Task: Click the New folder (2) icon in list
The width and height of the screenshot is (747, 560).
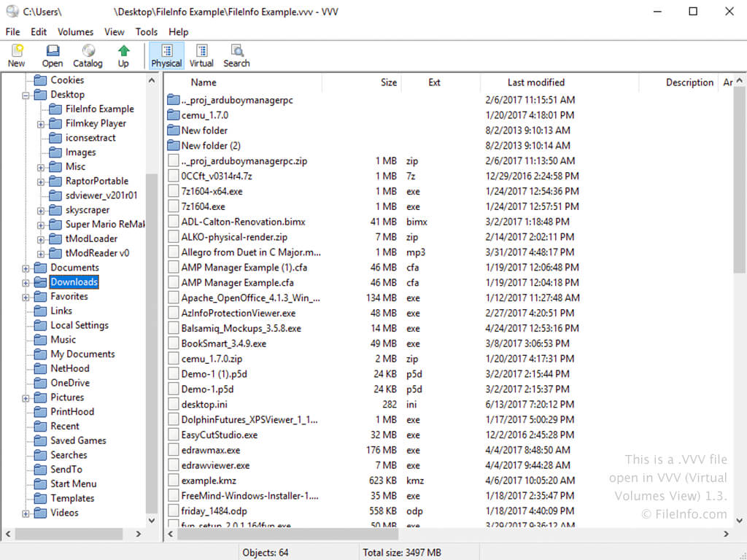Action: 174,146
